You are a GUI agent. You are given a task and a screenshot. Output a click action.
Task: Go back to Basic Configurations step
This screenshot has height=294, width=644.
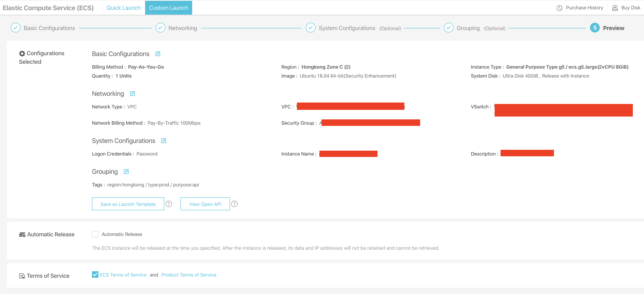49,28
